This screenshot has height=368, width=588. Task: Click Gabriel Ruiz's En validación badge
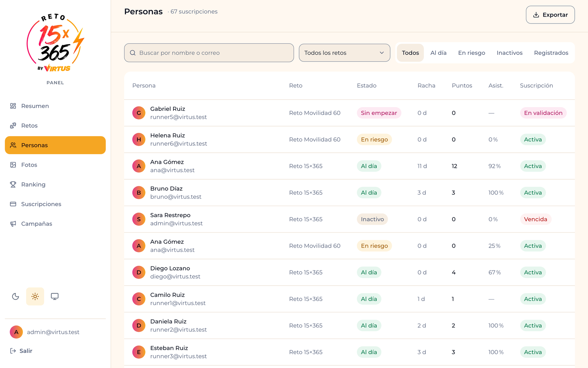tap(543, 113)
